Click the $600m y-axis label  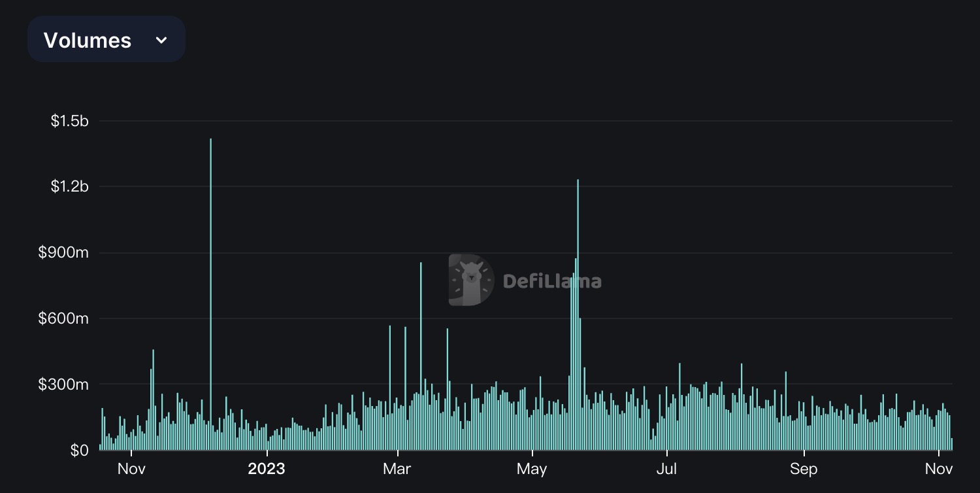pos(63,319)
